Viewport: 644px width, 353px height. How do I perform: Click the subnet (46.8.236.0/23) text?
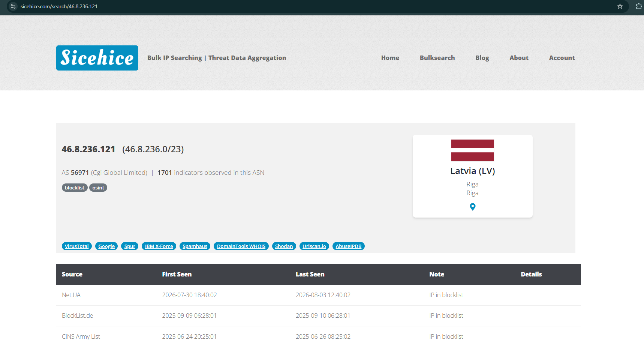click(153, 149)
